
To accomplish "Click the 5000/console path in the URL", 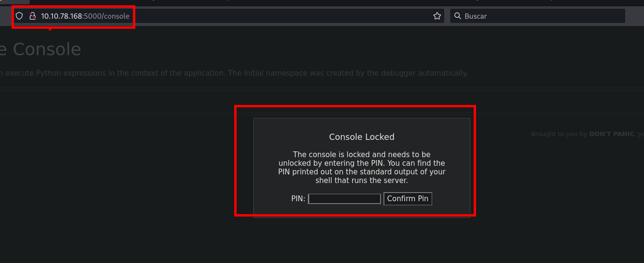I will click(107, 16).
